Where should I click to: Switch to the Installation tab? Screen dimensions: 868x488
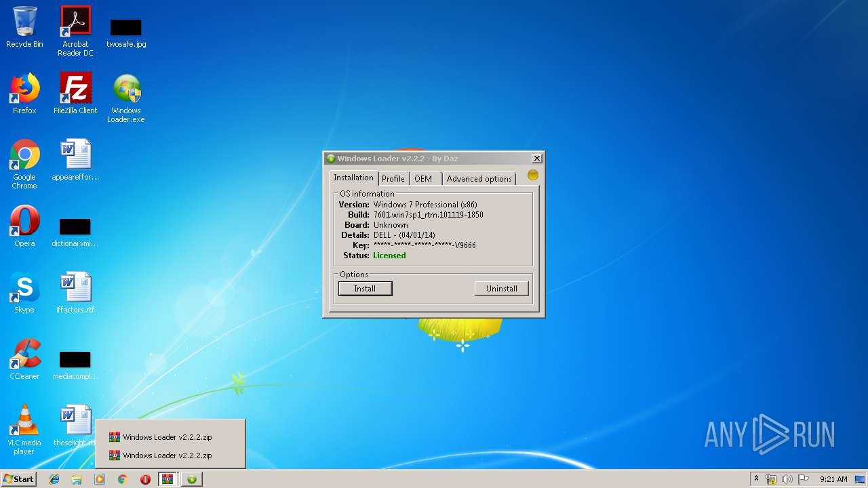point(353,178)
